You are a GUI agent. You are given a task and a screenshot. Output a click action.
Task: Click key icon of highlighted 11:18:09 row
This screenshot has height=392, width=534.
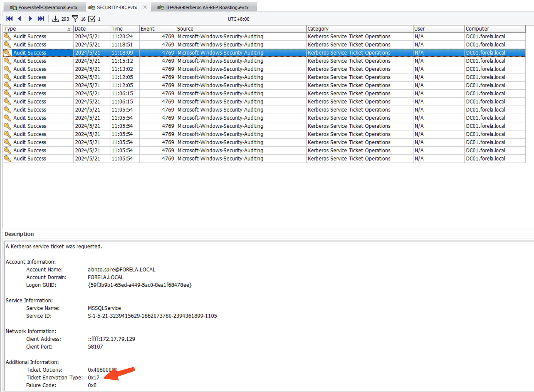[8, 53]
